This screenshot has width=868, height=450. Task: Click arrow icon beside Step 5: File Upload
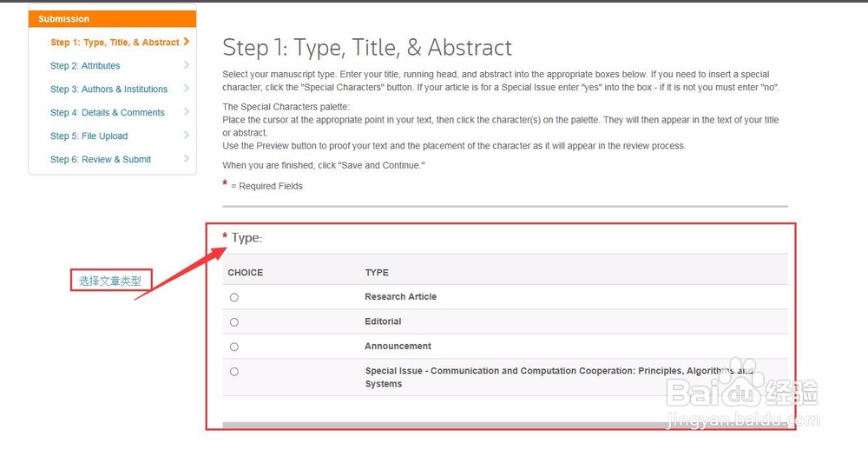click(x=187, y=135)
